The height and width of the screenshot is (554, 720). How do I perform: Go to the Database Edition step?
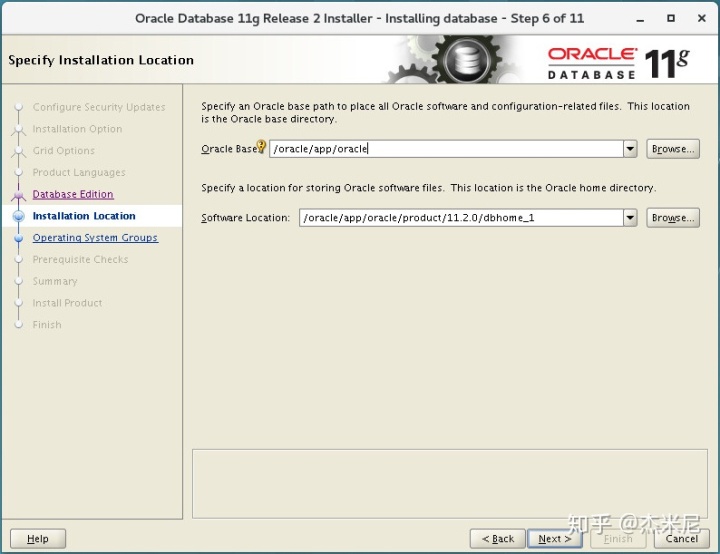[x=73, y=194]
